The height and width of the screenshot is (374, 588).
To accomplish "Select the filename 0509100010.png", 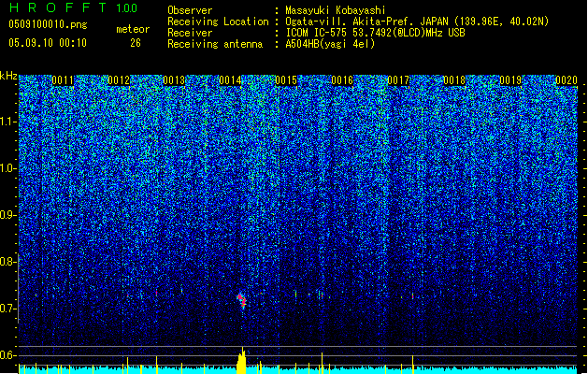I will 48,24.
